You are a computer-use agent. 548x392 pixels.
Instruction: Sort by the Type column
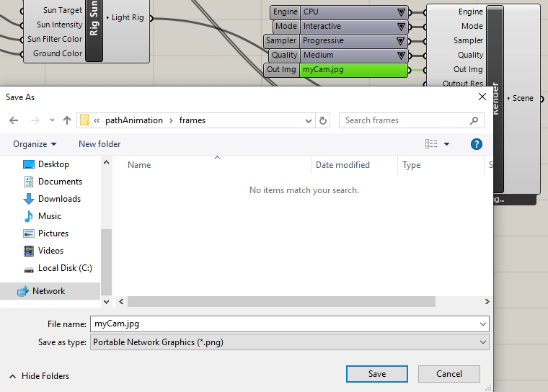click(x=411, y=165)
